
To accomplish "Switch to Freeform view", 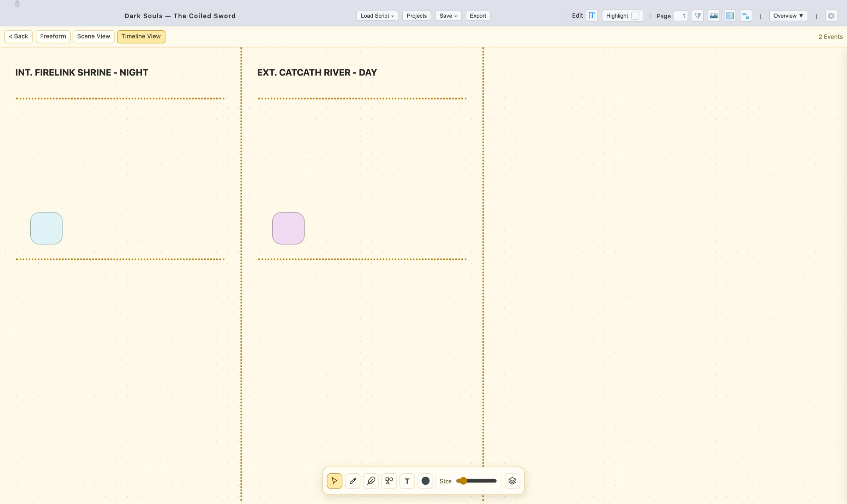I will pyautogui.click(x=53, y=36).
